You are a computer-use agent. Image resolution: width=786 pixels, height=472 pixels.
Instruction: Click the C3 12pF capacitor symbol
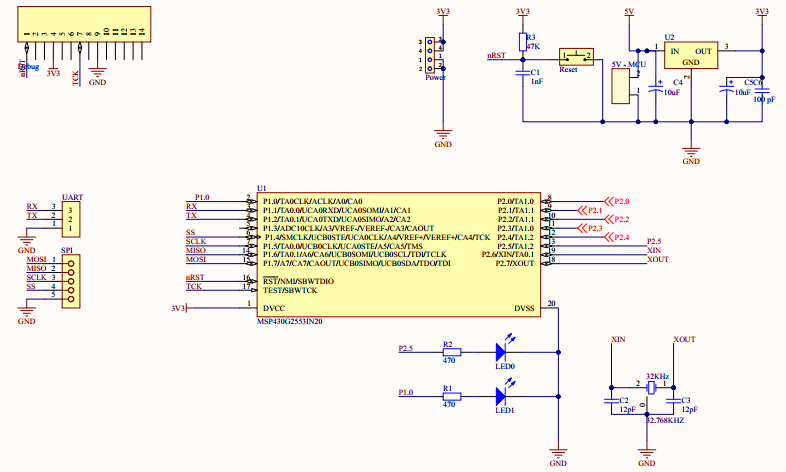tap(673, 401)
